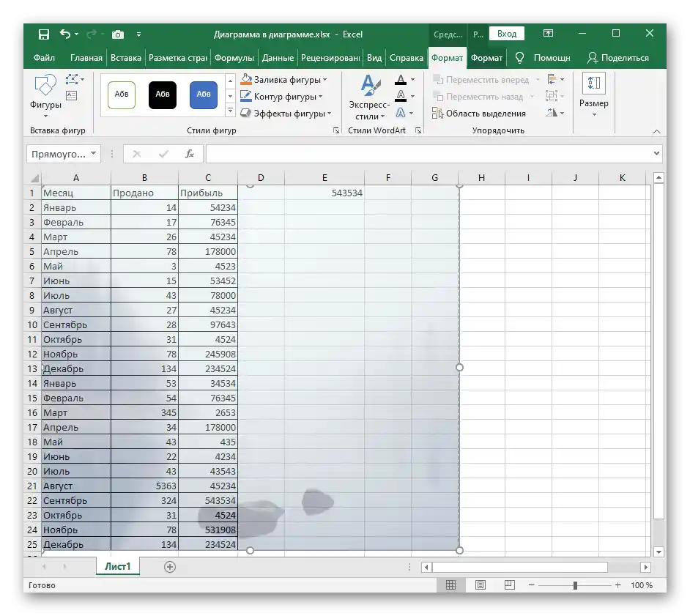Click the 100 % zoom level
The height and width of the screenshot is (616, 690).
tap(642, 585)
